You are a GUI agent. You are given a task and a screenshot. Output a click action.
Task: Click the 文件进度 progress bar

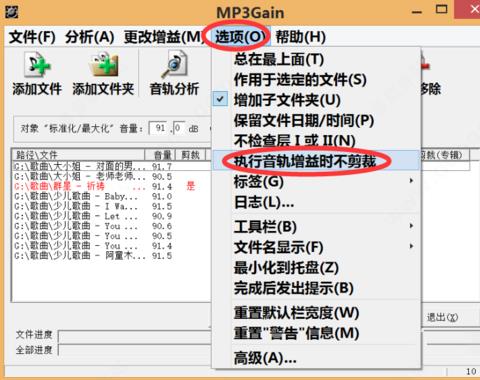[135, 336]
